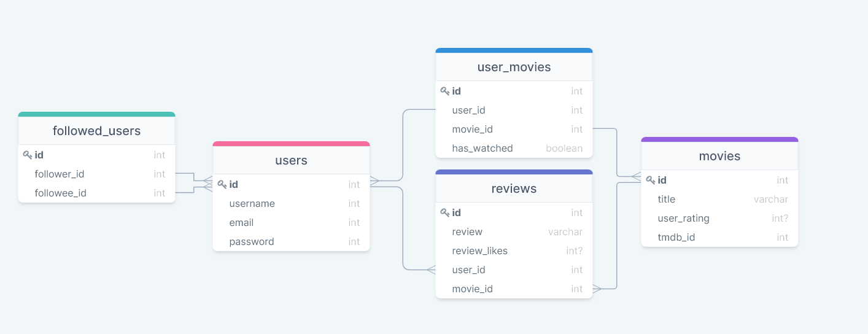
Task: Click varchar type of title in movies
Action: point(771,200)
